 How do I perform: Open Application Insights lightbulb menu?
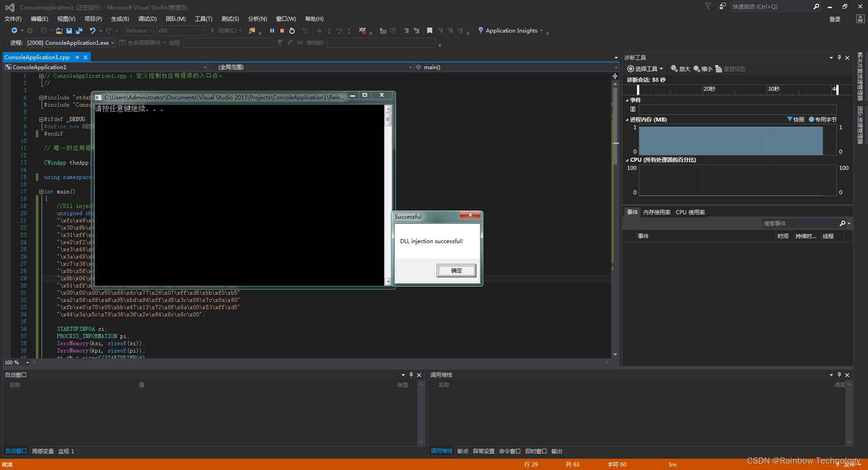[x=510, y=31]
